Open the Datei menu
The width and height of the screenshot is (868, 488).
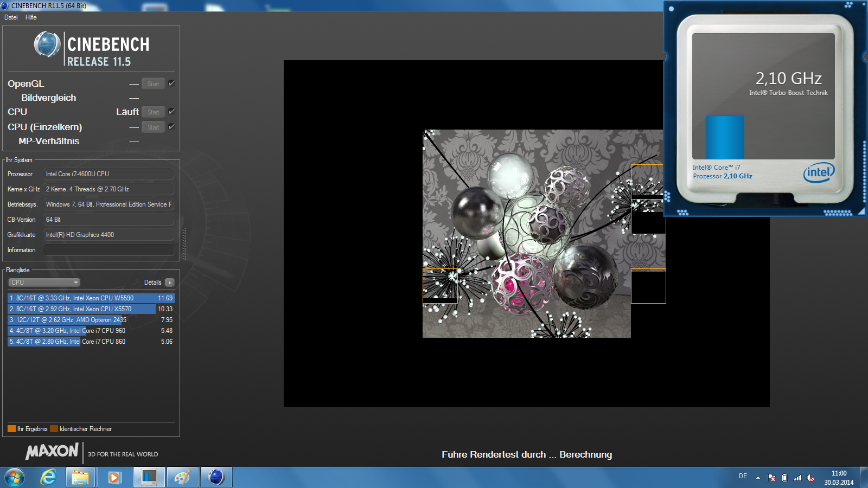11,17
